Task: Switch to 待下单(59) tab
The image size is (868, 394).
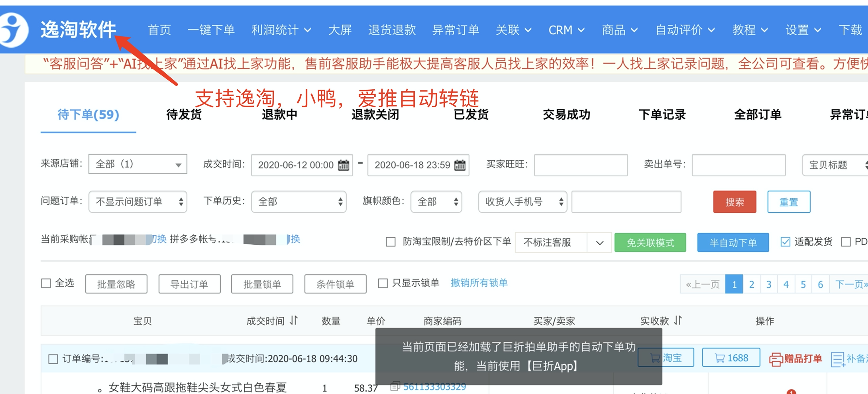Action: [x=88, y=115]
